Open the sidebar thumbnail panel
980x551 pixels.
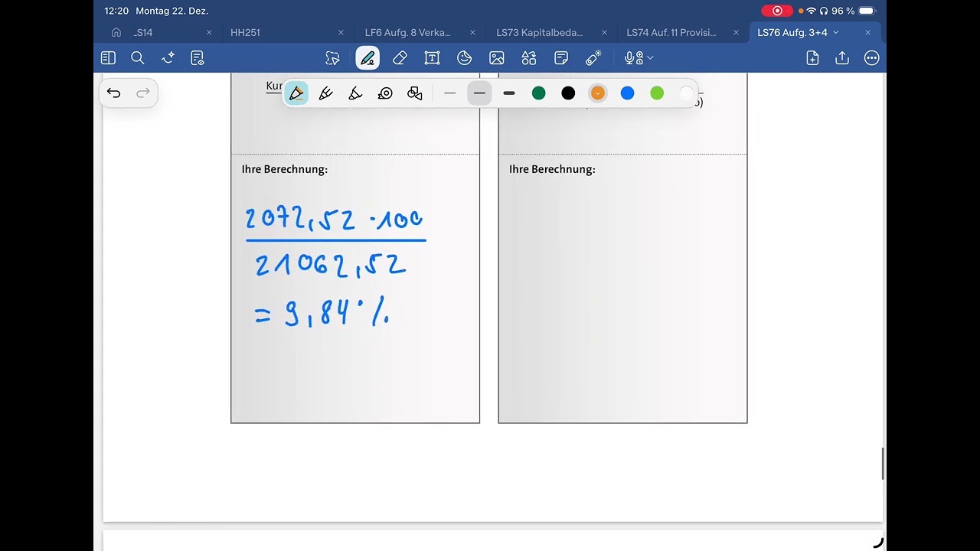tap(108, 58)
